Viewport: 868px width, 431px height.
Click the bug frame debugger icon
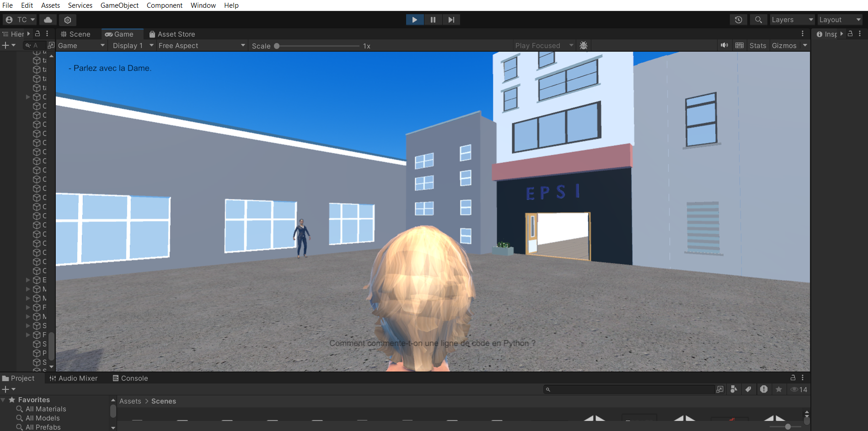click(584, 45)
